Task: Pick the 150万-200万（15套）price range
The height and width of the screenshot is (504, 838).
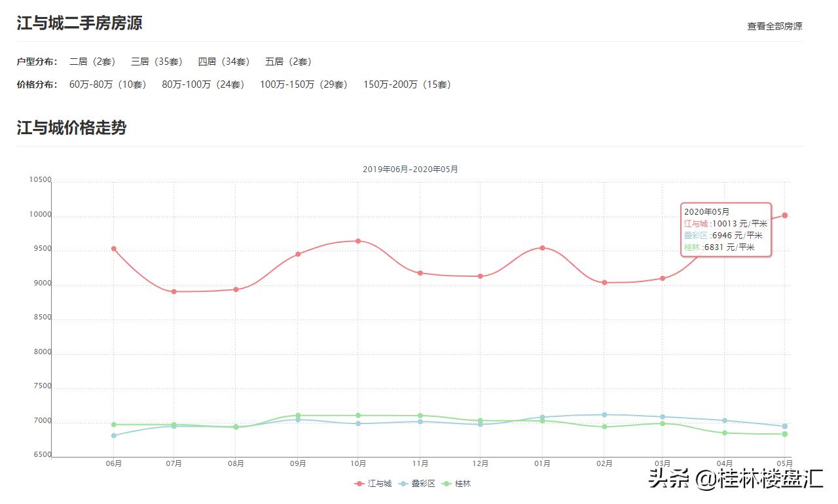Action: point(407,84)
